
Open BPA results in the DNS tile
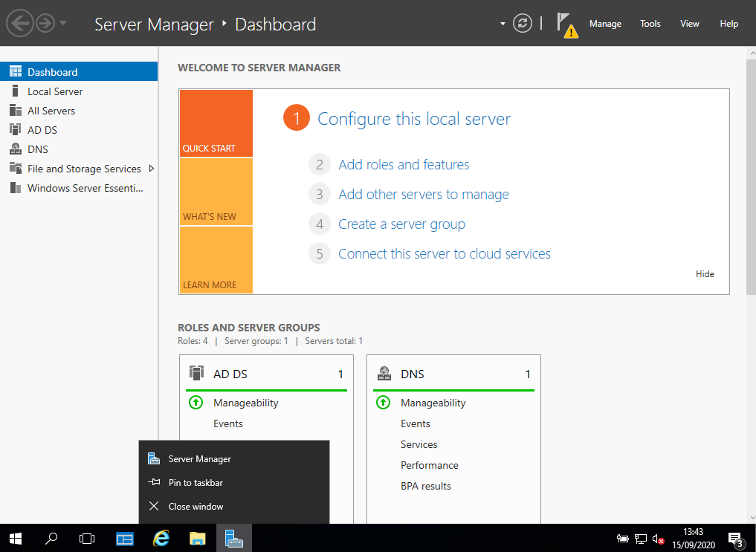click(426, 487)
